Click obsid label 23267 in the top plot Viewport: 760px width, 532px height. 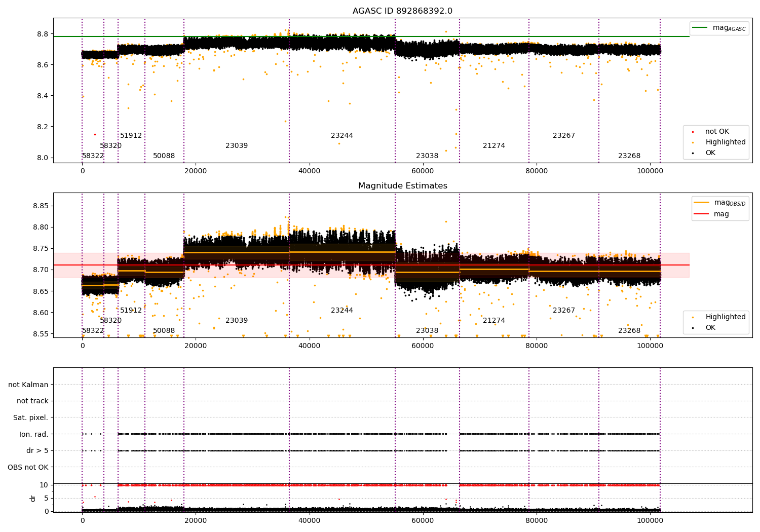pos(564,136)
